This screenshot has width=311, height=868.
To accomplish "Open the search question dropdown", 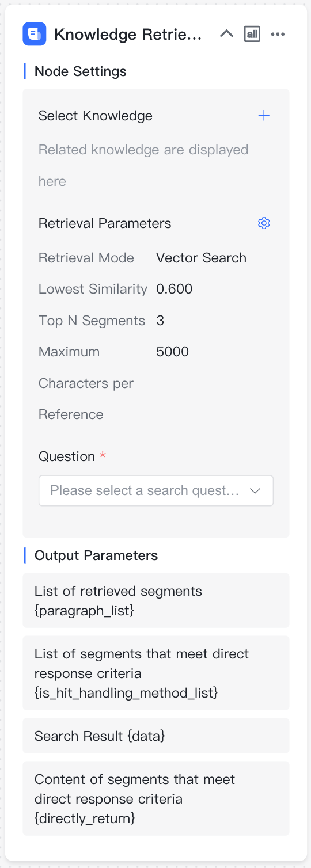I will [156, 490].
